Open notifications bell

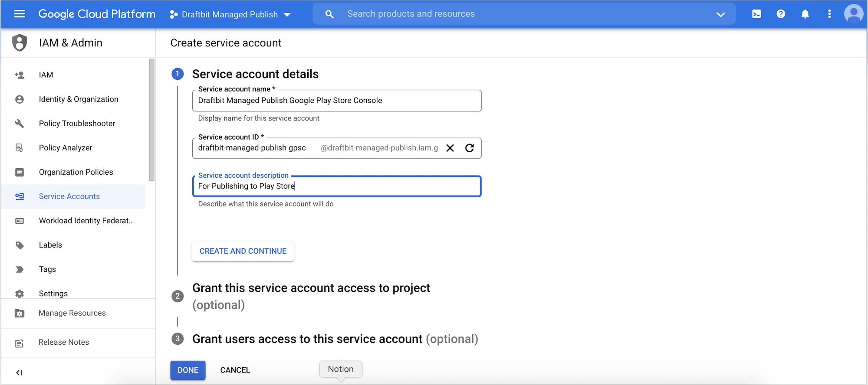805,14
